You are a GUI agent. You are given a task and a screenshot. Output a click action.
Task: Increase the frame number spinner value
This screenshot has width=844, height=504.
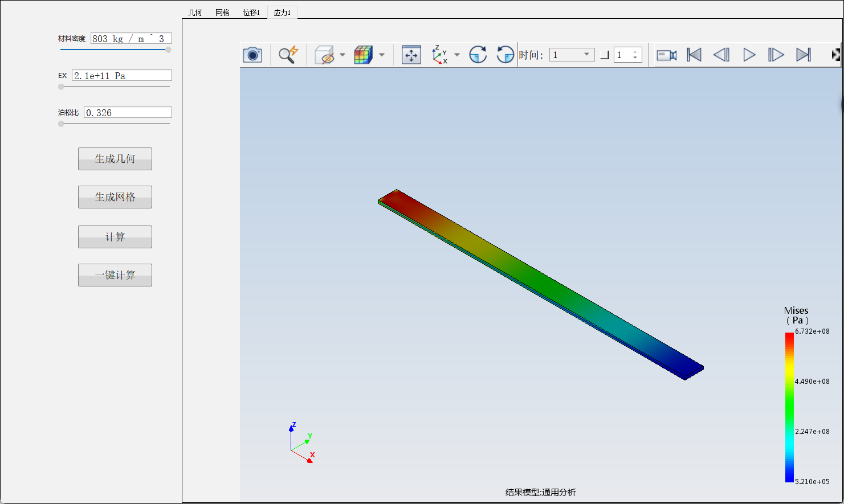tap(635, 52)
